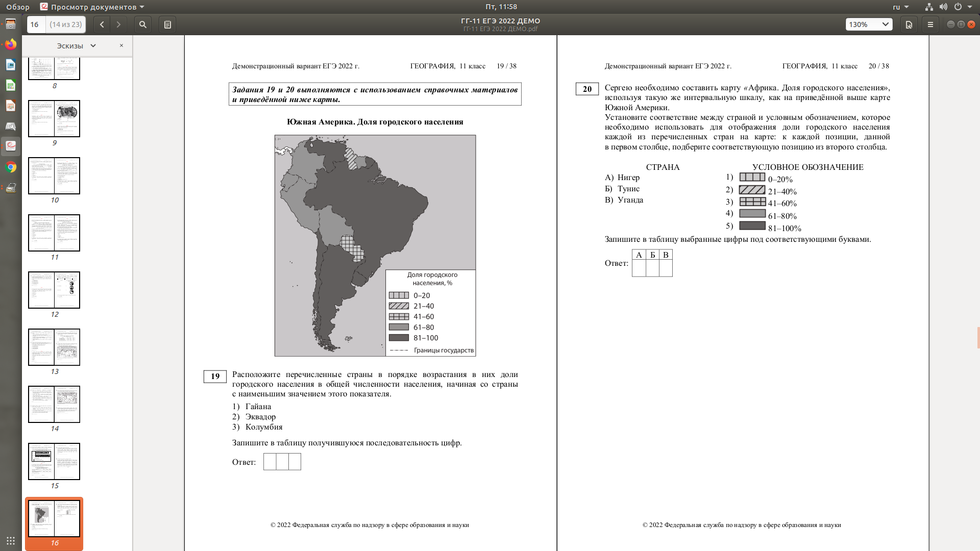980x551 pixels.
Task: Open the Обзор activities overview
Action: point(18,7)
